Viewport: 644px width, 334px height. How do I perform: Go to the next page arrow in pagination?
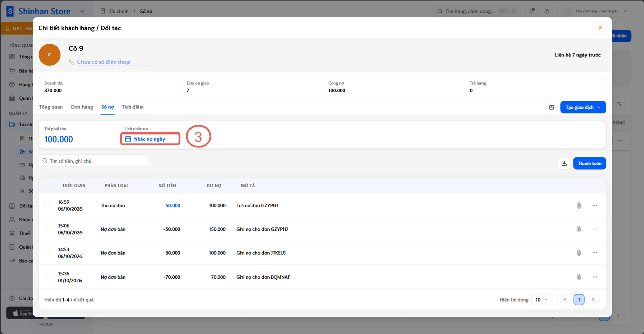(593, 300)
